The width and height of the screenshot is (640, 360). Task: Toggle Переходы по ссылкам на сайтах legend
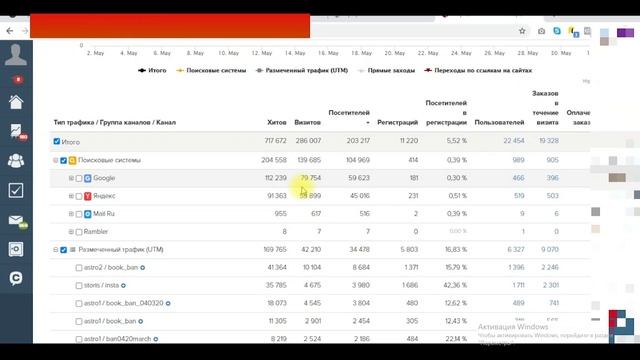(478, 70)
